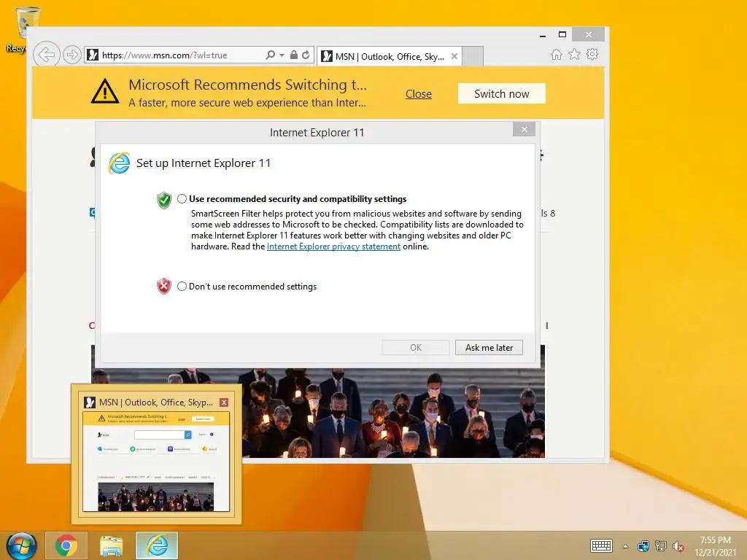Open the touch keyboard icon

[601, 545]
